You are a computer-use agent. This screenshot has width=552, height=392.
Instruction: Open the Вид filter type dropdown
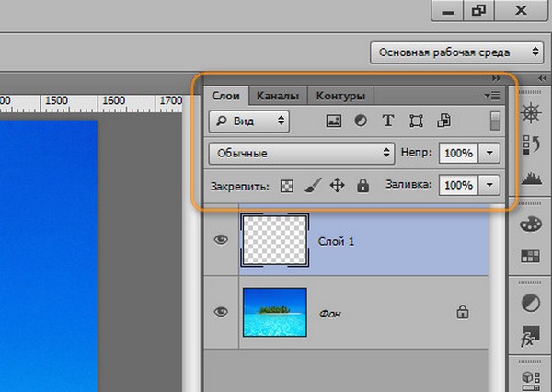pyautogui.click(x=248, y=120)
